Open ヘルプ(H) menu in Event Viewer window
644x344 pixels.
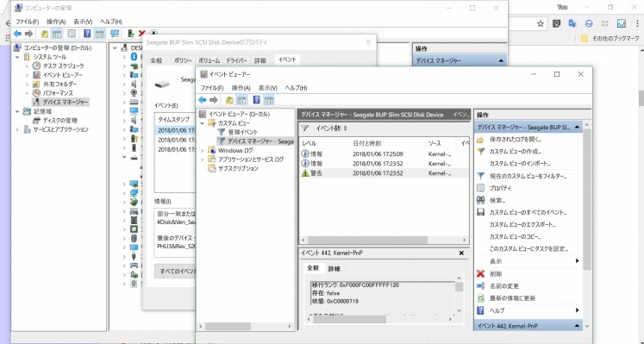[296, 88]
